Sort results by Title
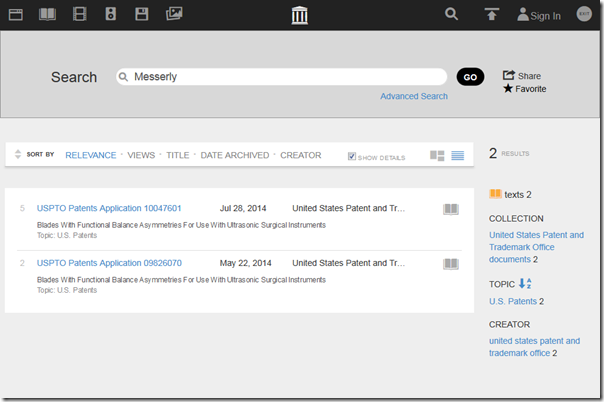The width and height of the screenshot is (604, 402). pyautogui.click(x=178, y=155)
